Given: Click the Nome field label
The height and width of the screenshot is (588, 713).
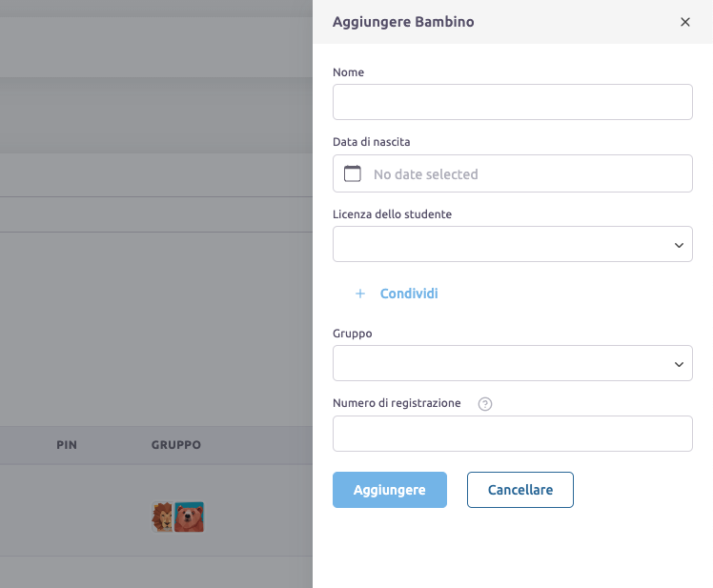Looking at the screenshot, I should pyautogui.click(x=348, y=72).
